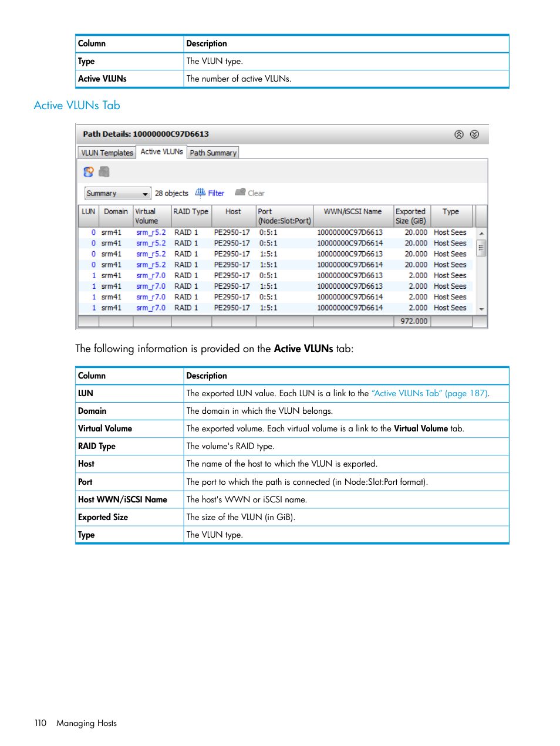Image resolution: width=560 pixels, height=746 pixels.
Task: Sort by the Exported Size (GiB) header
Action: click(x=412, y=216)
